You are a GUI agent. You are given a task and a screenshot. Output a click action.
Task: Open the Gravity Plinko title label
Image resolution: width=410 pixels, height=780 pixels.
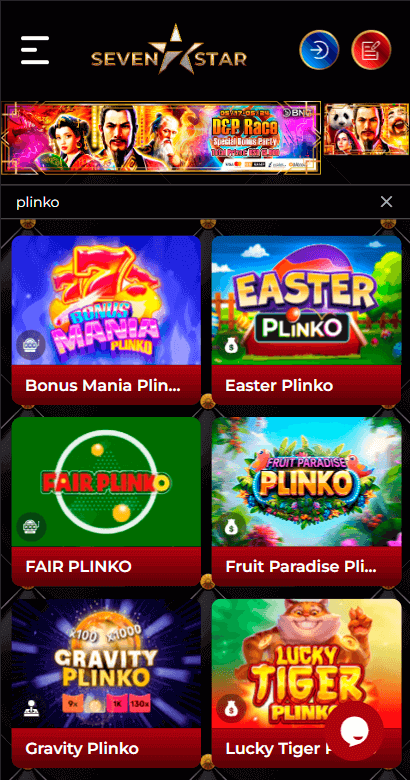pyautogui.click(x=82, y=748)
